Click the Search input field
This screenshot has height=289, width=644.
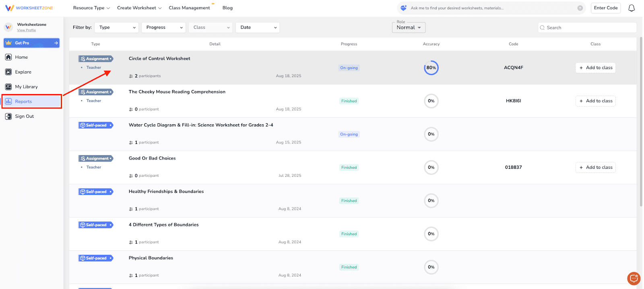[x=587, y=28]
